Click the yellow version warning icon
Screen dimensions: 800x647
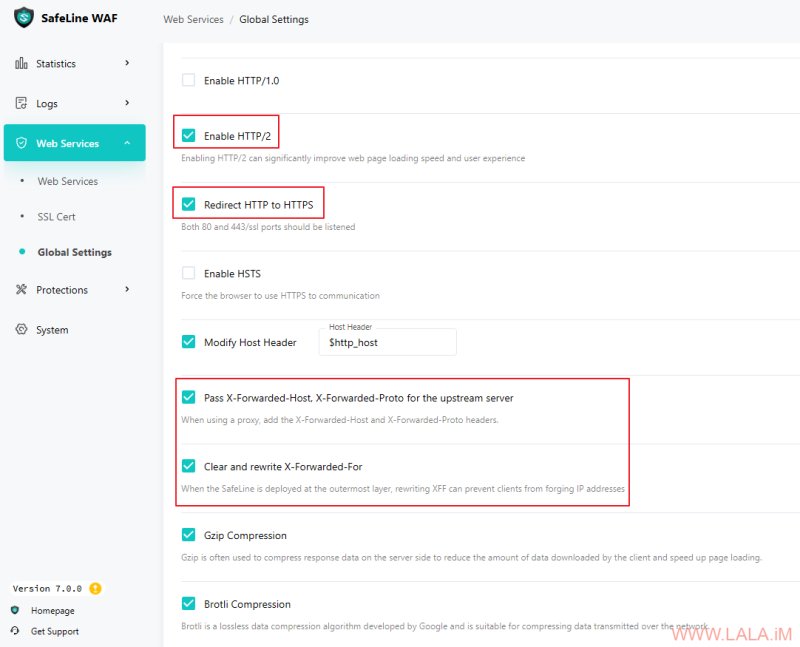[x=95, y=588]
